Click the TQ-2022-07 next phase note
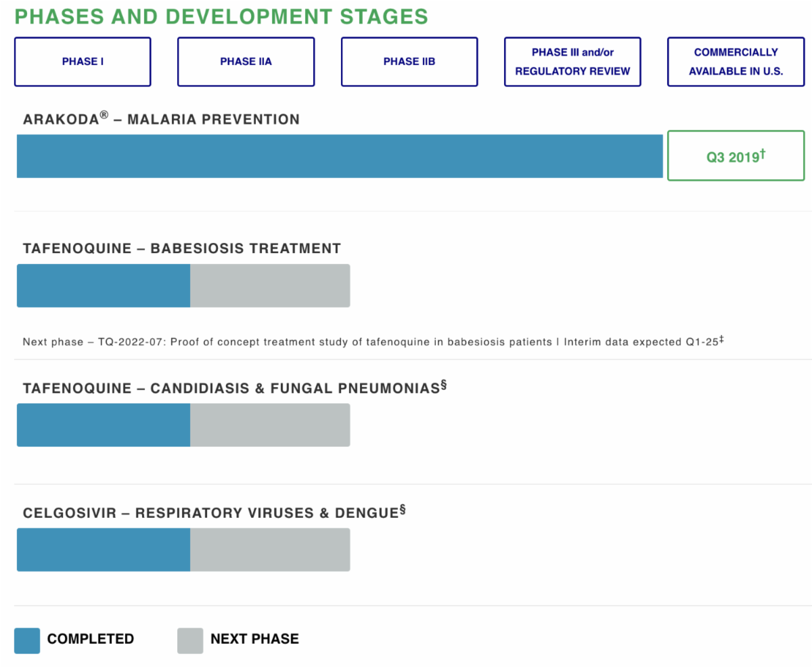 point(373,341)
